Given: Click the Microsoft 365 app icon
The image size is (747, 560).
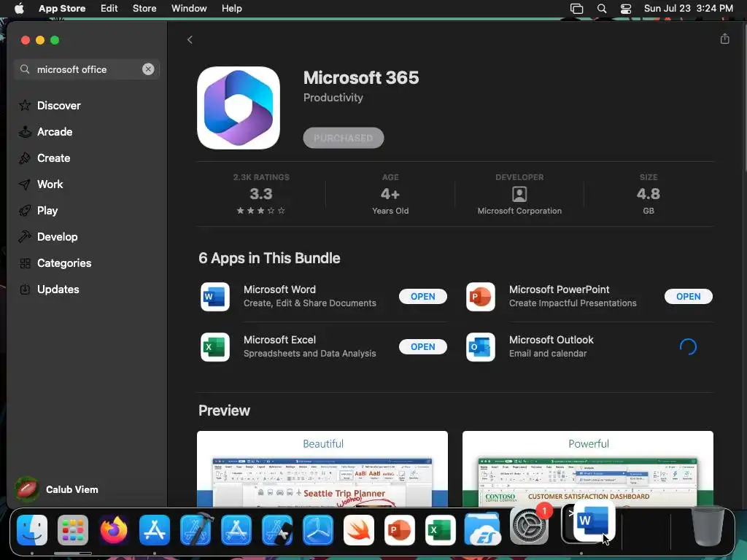Looking at the screenshot, I should point(239,108).
